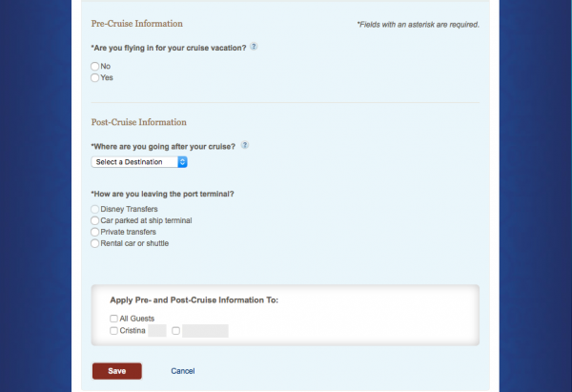Check the All Guests checkbox
The width and height of the screenshot is (572, 392).
point(113,319)
